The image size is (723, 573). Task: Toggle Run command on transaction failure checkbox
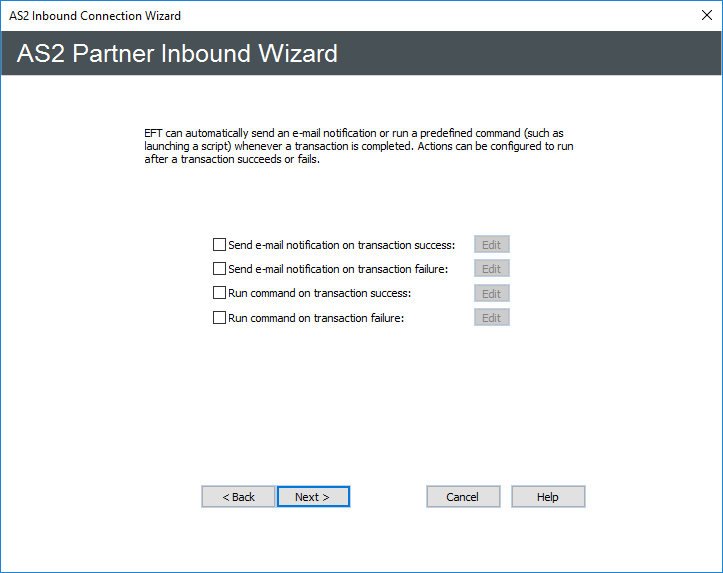[220, 318]
